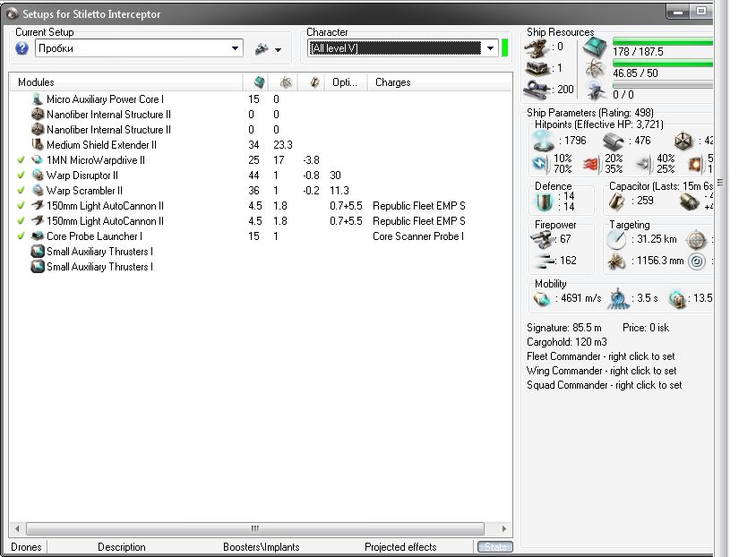
Task: Click the align time icon 3.5 s
Action: coord(618,299)
